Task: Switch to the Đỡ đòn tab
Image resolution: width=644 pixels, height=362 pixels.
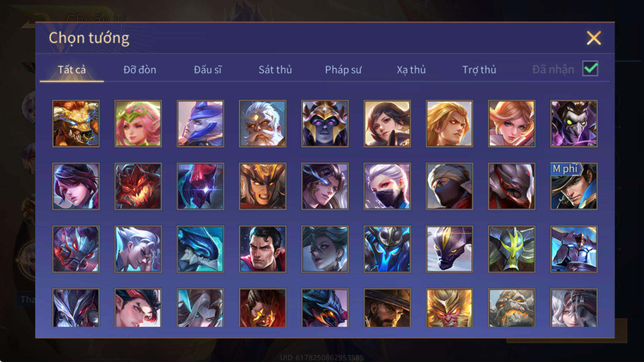Action: [x=140, y=70]
